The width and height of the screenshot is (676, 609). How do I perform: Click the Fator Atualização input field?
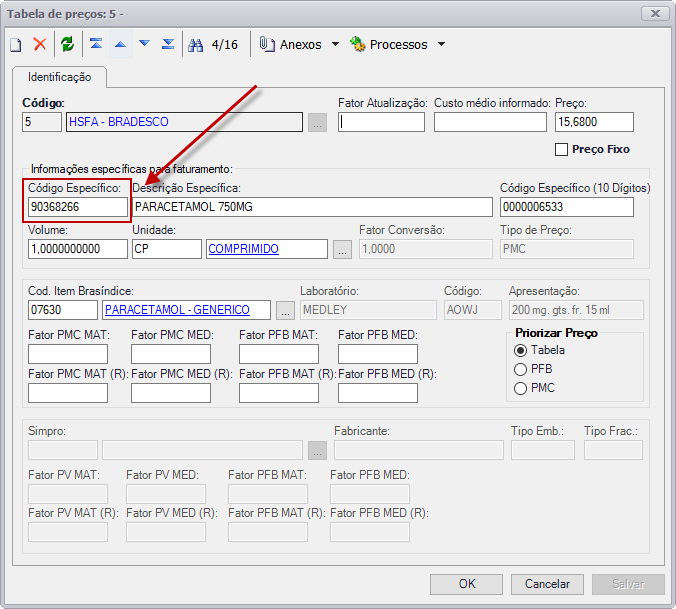(x=381, y=122)
